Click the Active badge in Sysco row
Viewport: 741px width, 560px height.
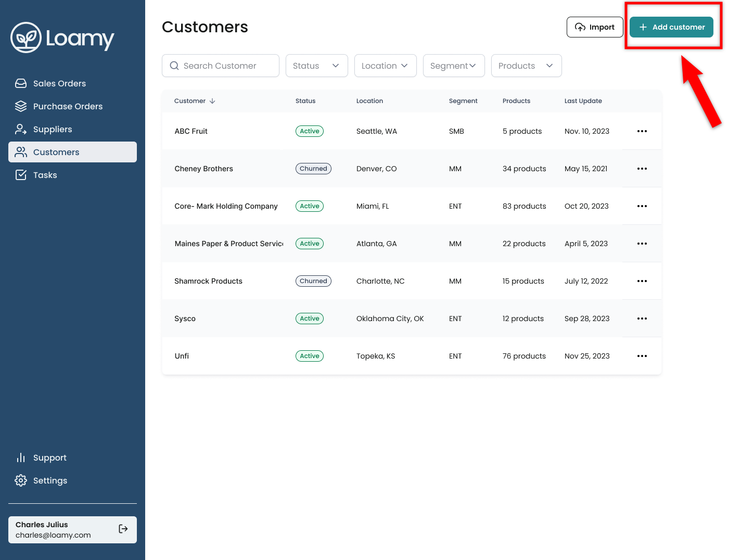click(x=310, y=319)
